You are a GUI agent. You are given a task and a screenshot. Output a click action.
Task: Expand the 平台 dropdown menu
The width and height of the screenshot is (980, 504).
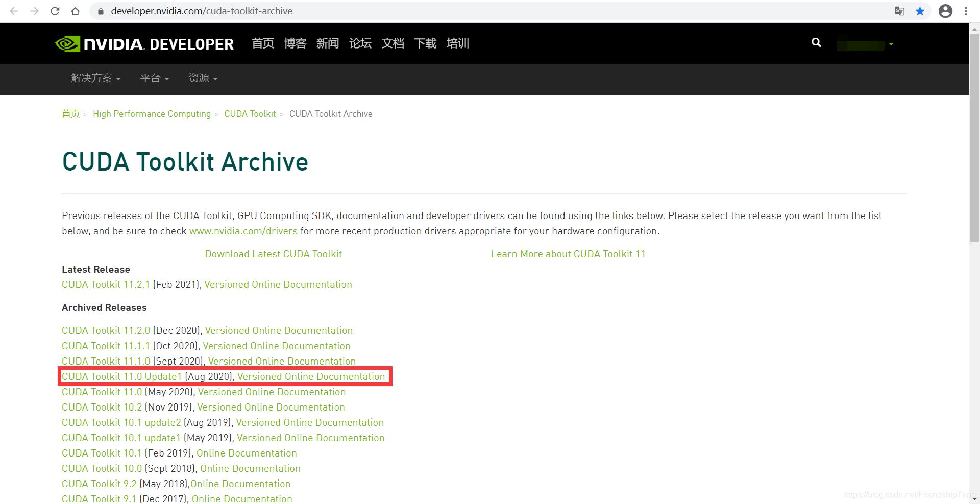coord(154,78)
